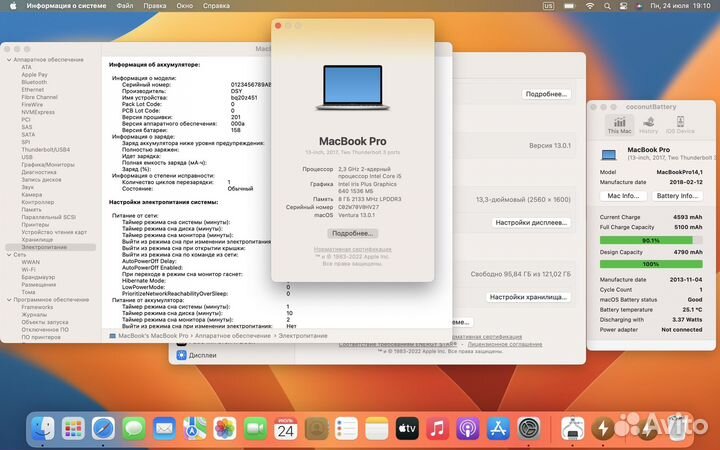The width and height of the screenshot is (720, 450).
Task: Click the MacBook Pro laptop image
Action: pyautogui.click(x=353, y=87)
